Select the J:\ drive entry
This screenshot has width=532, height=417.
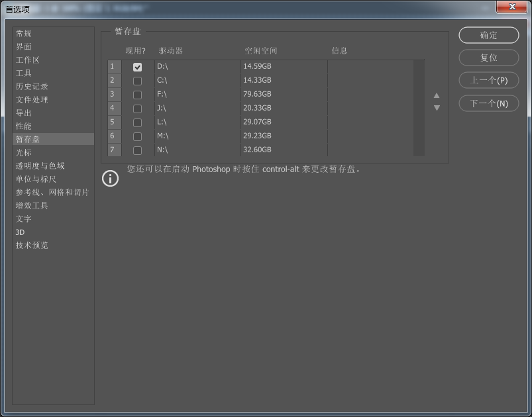(162, 108)
